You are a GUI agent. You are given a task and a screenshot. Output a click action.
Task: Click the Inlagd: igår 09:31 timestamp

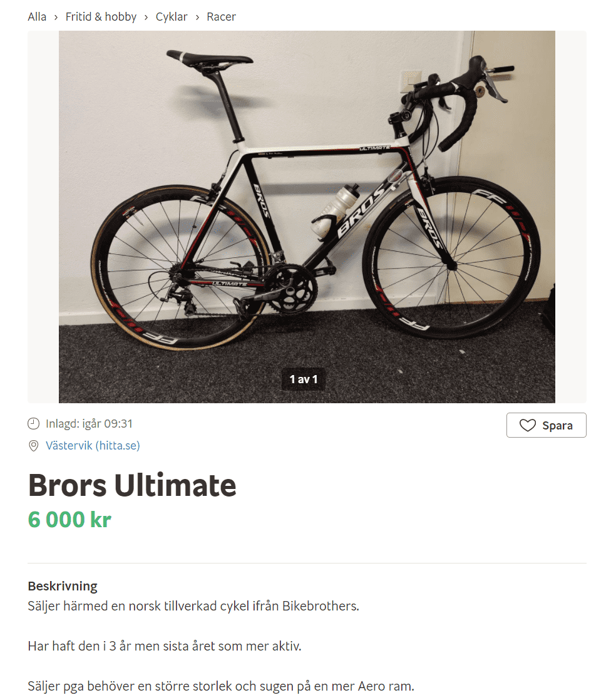89,424
